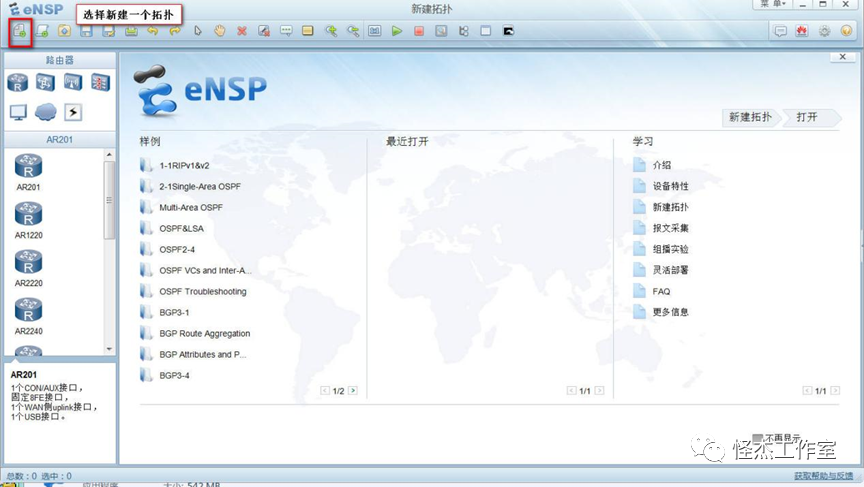Pick the AR2220 router device

[x=28, y=268]
